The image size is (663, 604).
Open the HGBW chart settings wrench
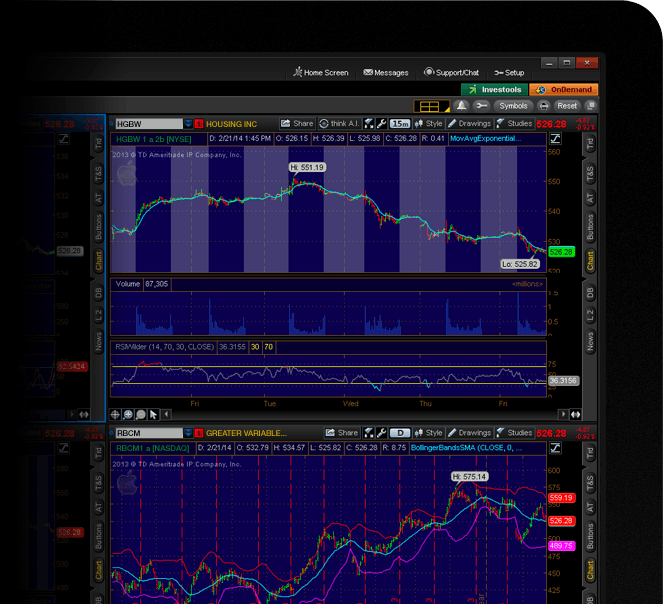click(x=381, y=124)
